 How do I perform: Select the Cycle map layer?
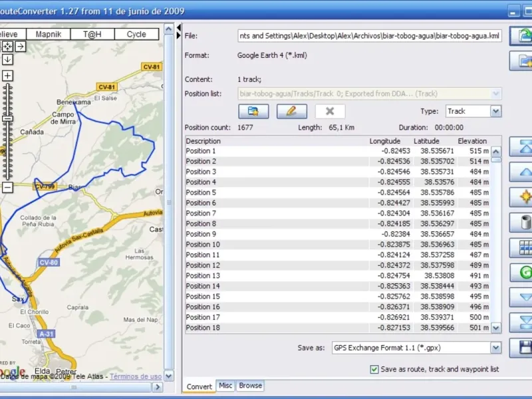click(x=136, y=35)
